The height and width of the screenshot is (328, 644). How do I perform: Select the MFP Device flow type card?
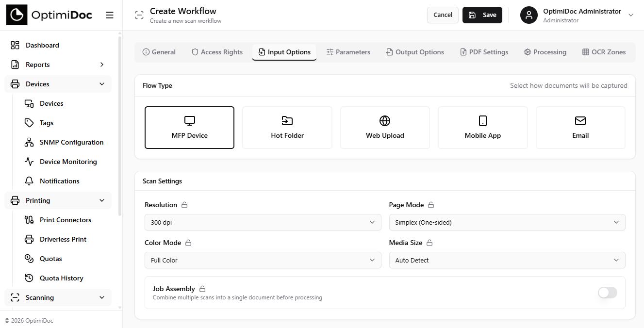pyautogui.click(x=189, y=128)
